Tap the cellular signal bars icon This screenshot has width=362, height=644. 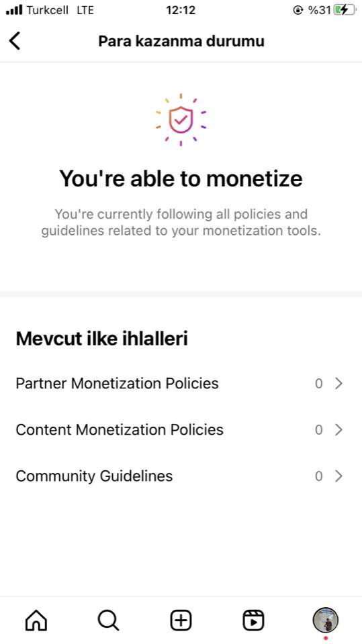(14, 10)
